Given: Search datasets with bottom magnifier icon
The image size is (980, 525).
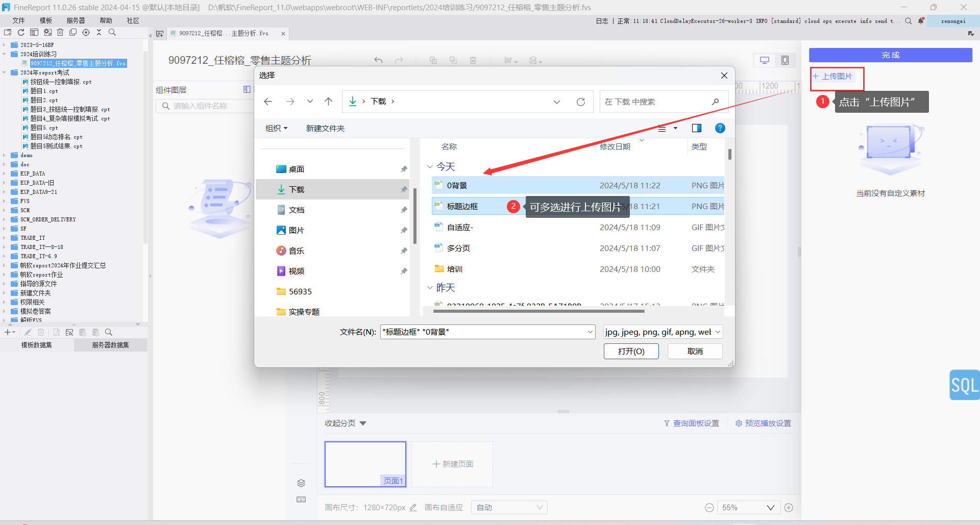Looking at the screenshot, I should (109, 332).
